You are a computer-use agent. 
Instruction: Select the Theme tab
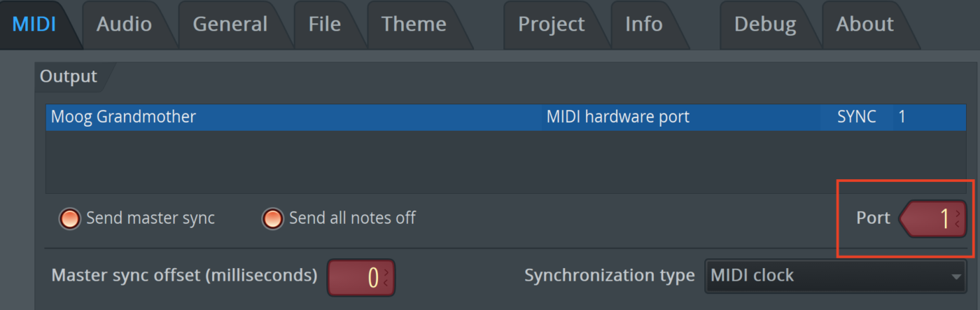(x=413, y=24)
